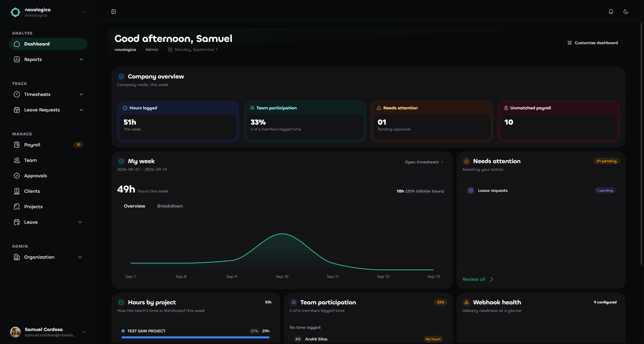Open the Unmatched payroll card
This screenshot has width=644, height=344.
[559, 122]
